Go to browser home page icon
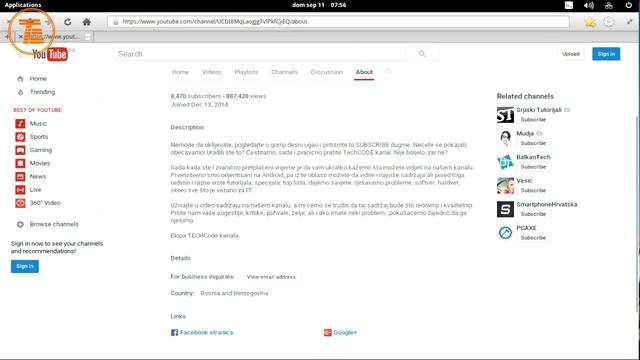Screen dimensions: 640x360 pyautogui.click(x=87, y=22)
